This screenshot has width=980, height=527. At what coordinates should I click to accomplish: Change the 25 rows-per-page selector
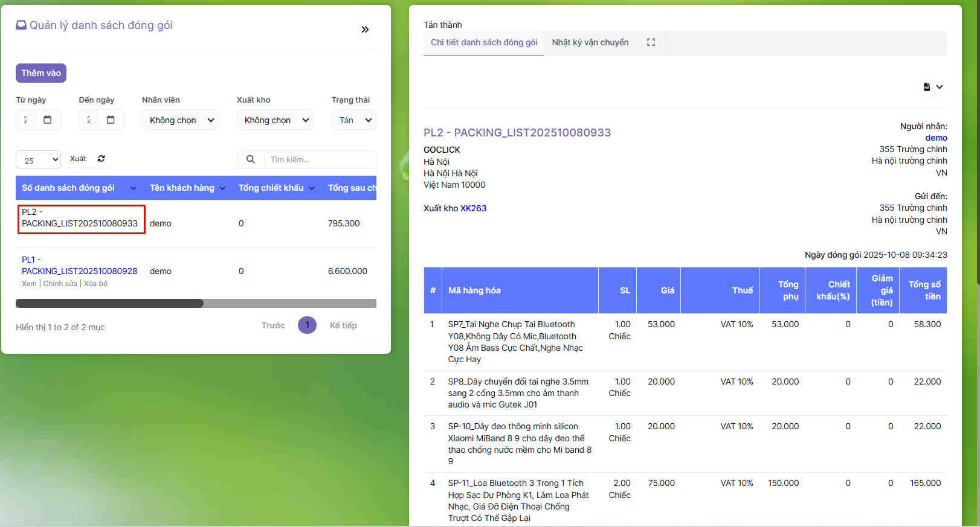click(x=38, y=160)
